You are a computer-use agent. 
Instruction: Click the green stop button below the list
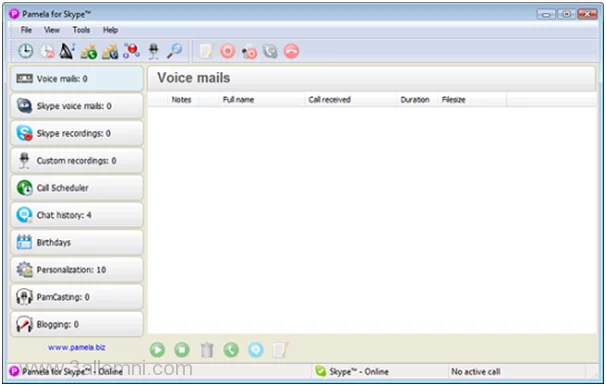click(x=182, y=350)
